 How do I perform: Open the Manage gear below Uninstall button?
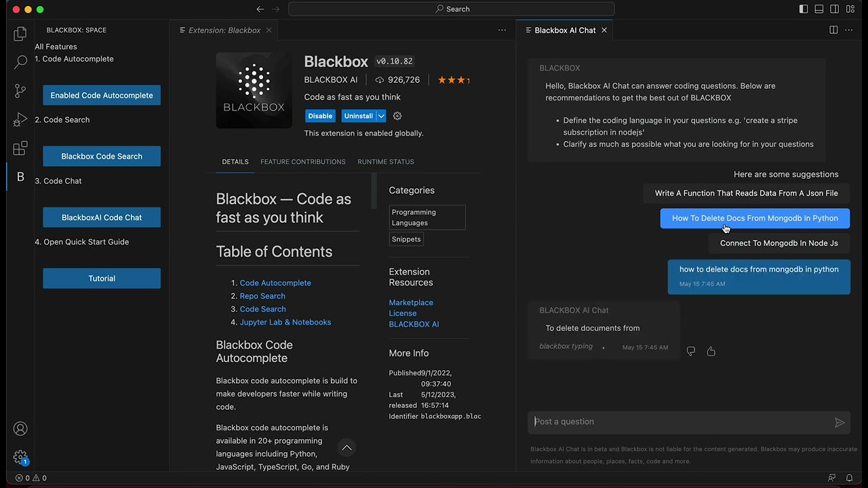[x=397, y=115]
